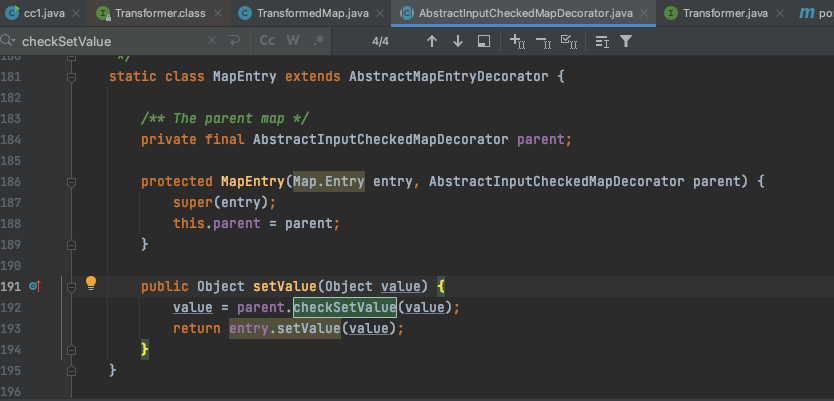Click the 'The parent map' comment
Image resolution: width=834 pixels, height=401 pixels.
[x=225, y=118]
